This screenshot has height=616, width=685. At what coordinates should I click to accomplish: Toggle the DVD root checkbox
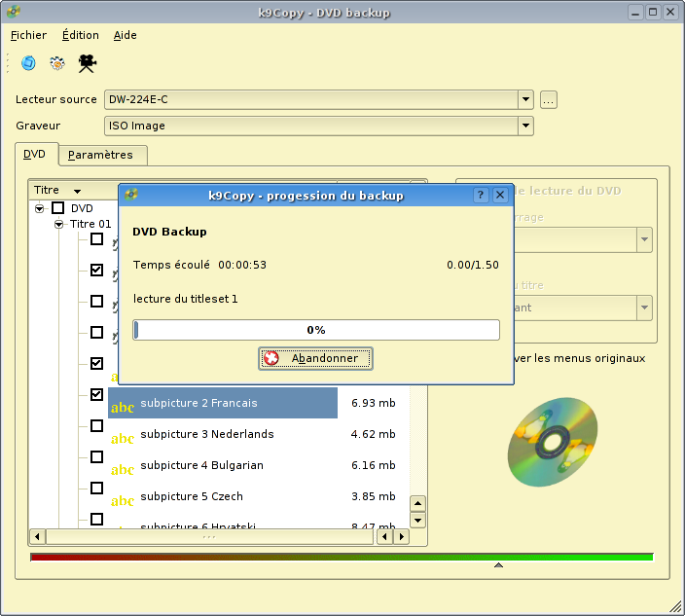[x=57, y=208]
